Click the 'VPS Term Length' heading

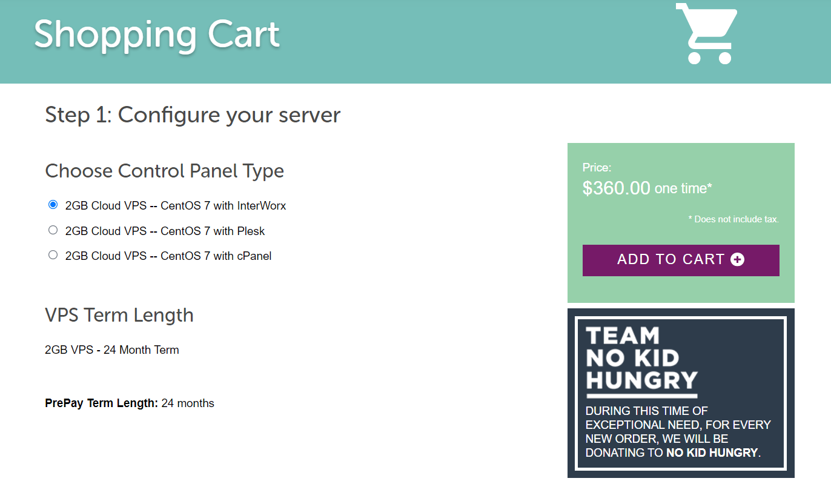click(x=119, y=315)
